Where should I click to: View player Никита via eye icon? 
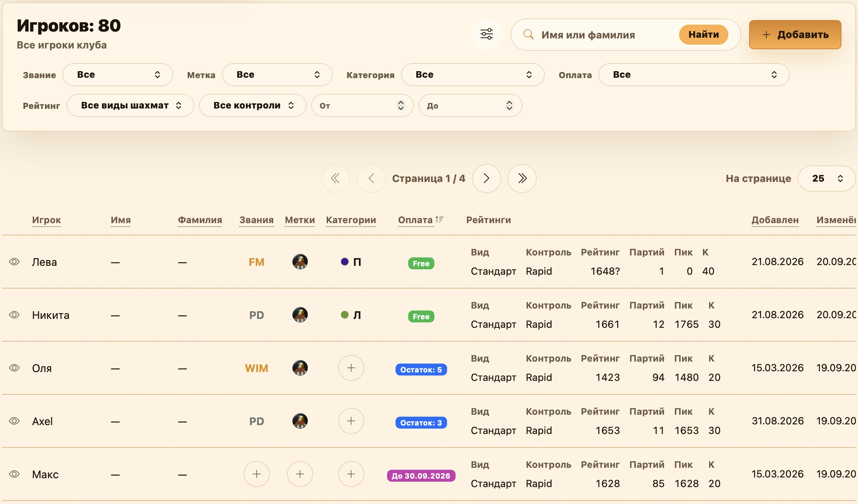(14, 315)
